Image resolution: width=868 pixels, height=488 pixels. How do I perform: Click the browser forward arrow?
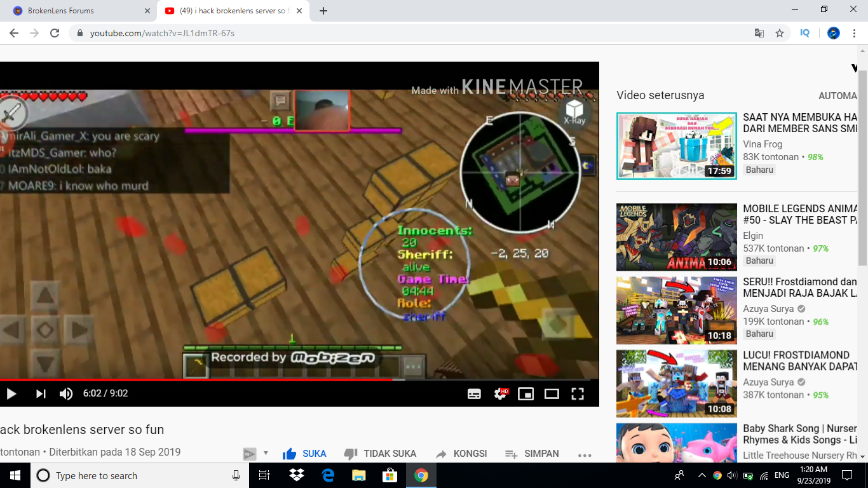(34, 33)
